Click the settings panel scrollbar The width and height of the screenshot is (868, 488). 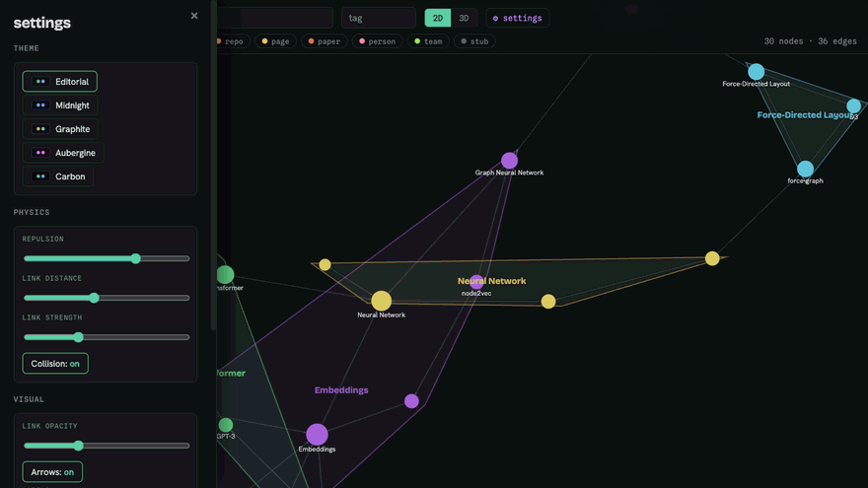click(x=214, y=166)
